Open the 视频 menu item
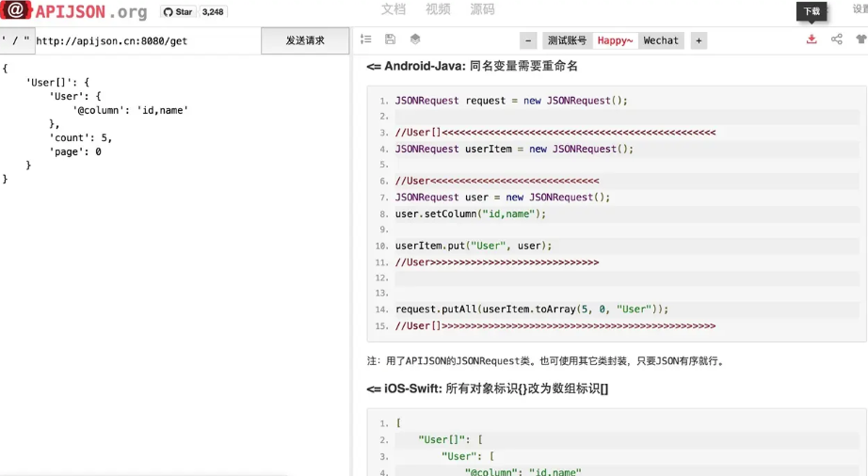This screenshot has height=476, width=868. pyautogui.click(x=438, y=8)
